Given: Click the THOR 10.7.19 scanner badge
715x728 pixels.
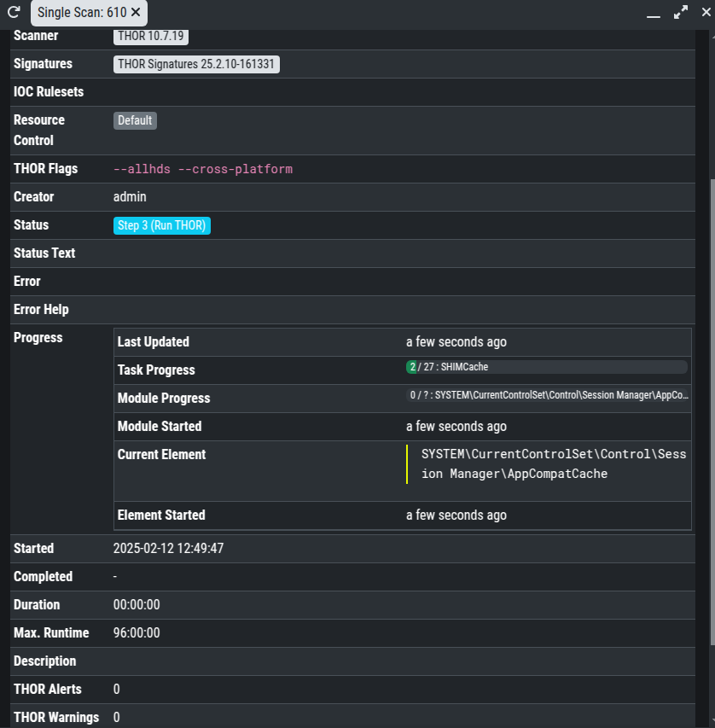Looking at the screenshot, I should [151, 37].
